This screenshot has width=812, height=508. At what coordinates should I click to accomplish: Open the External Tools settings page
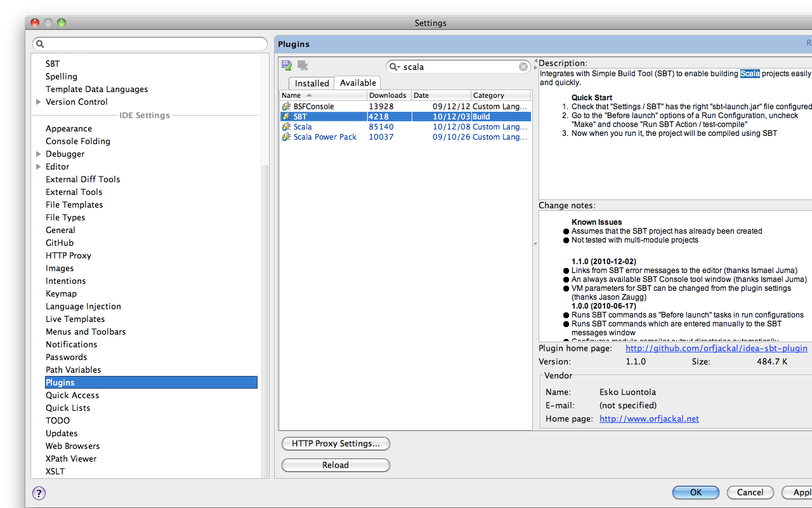74,192
